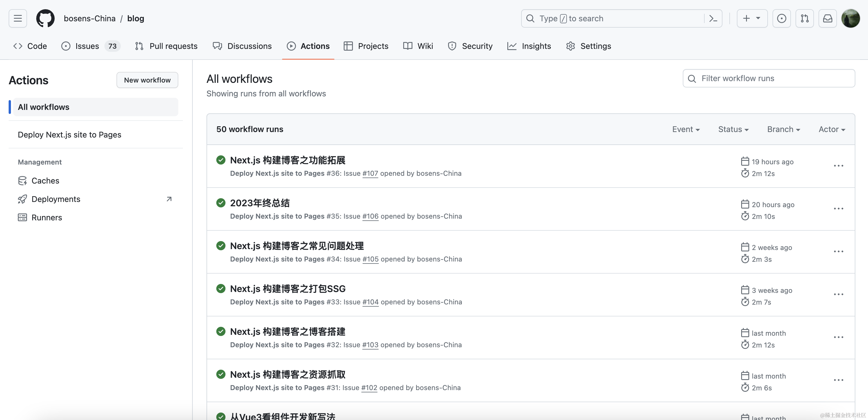The image size is (868, 420).
Task: Expand the Branch filter dropdown
Action: tap(783, 128)
